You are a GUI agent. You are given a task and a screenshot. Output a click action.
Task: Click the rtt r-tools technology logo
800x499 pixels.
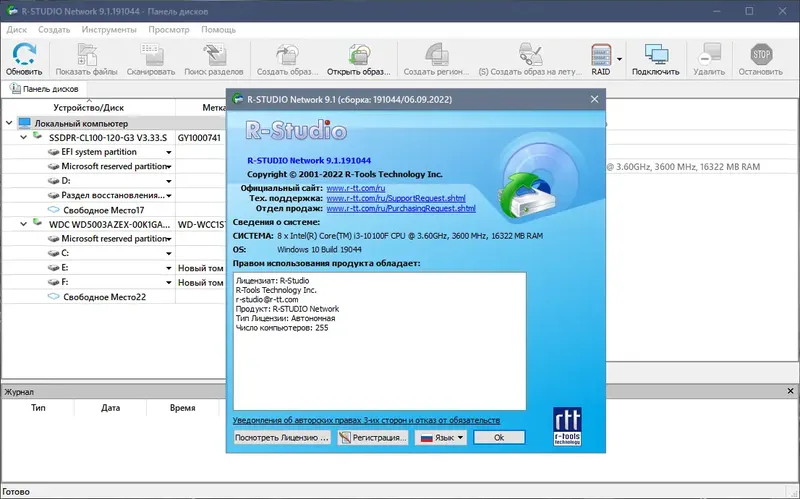(x=567, y=427)
